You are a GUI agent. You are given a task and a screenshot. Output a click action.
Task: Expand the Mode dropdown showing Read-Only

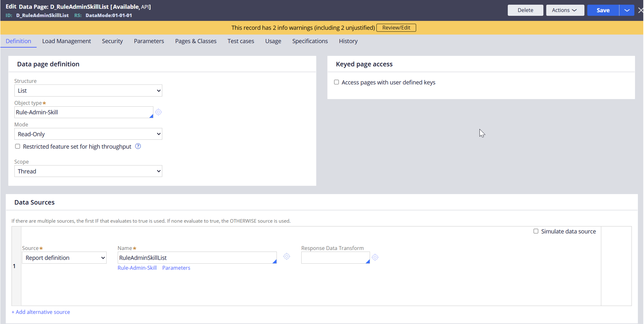[x=88, y=134]
